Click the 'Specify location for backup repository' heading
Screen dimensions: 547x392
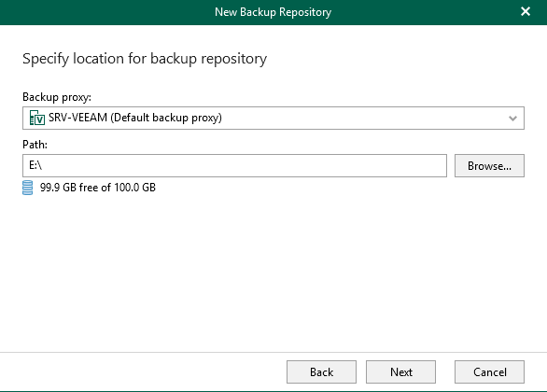point(145,59)
